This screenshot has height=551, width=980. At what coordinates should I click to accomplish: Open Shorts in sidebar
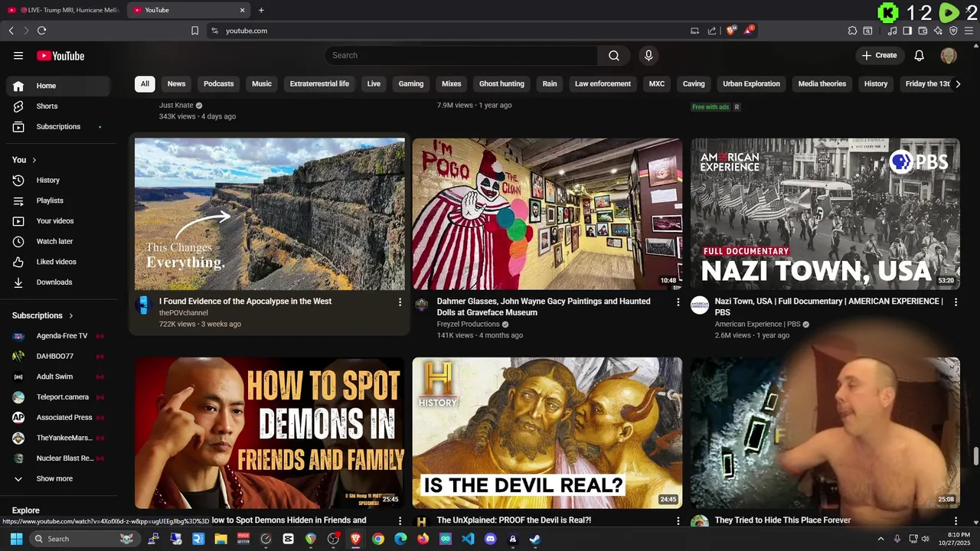58,106
